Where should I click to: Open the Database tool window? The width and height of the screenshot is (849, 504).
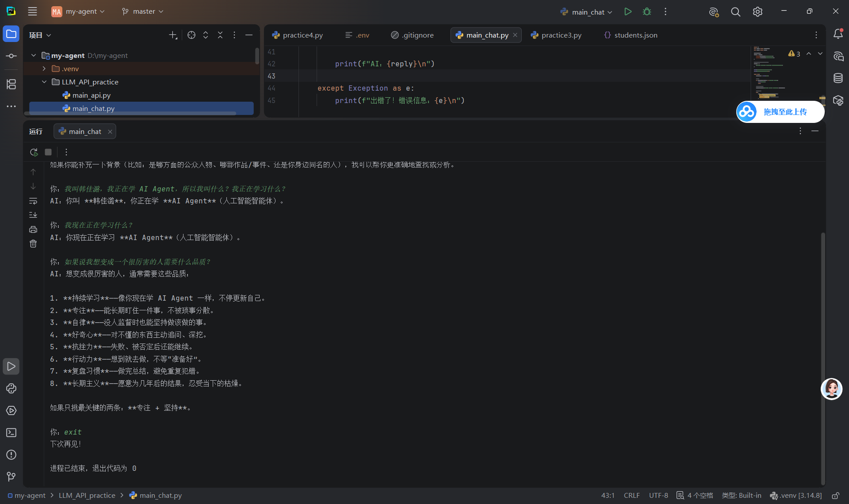[838, 78]
